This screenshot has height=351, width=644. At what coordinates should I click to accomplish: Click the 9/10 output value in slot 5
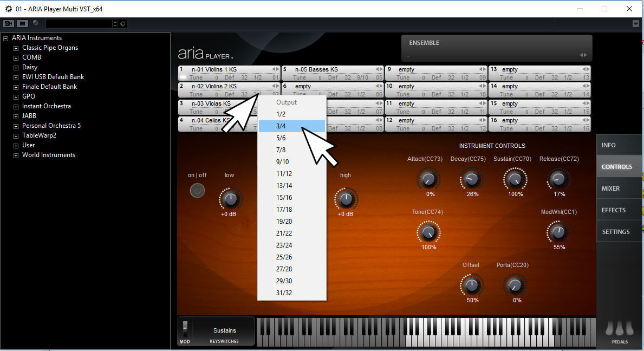coord(362,77)
